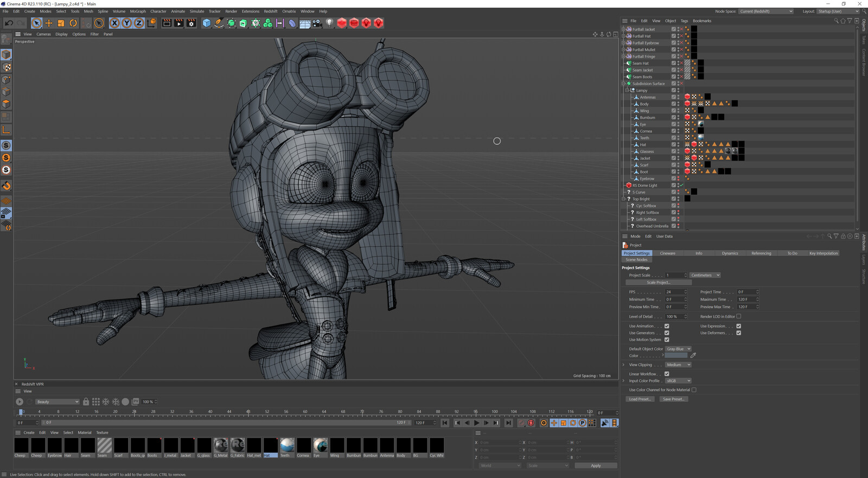Toggle Use Generators checkbox
This screenshot has height=478, width=868.
point(667,333)
